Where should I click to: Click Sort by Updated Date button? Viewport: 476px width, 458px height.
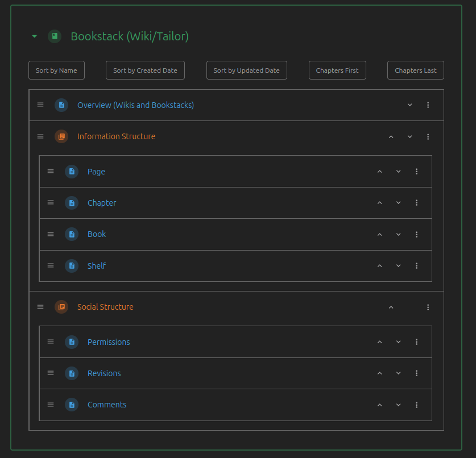(x=246, y=70)
